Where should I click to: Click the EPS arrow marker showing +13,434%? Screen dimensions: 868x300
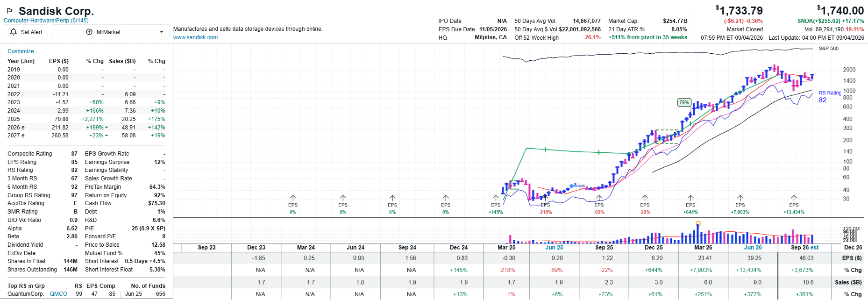pyautogui.click(x=794, y=198)
